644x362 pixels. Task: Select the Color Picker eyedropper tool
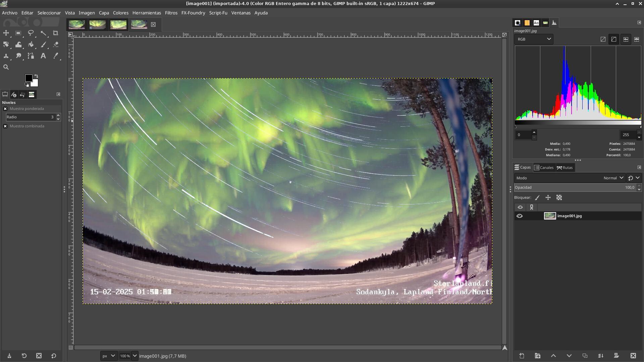pos(56,56)
